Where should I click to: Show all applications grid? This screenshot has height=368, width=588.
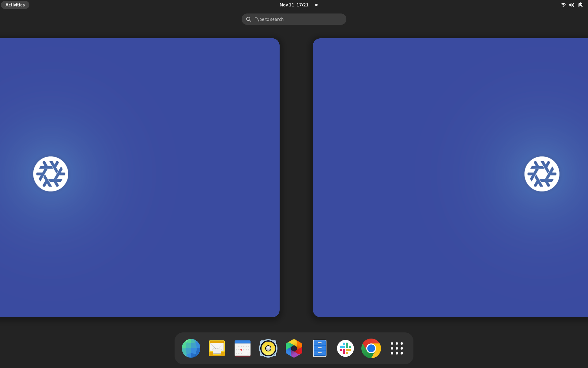coord(397,348)
